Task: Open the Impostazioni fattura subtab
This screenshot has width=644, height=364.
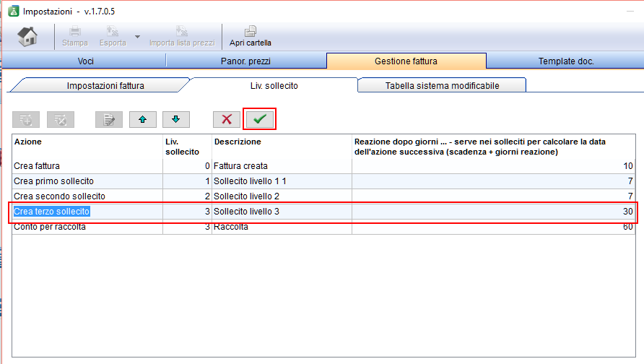Action: click(105, 85)
